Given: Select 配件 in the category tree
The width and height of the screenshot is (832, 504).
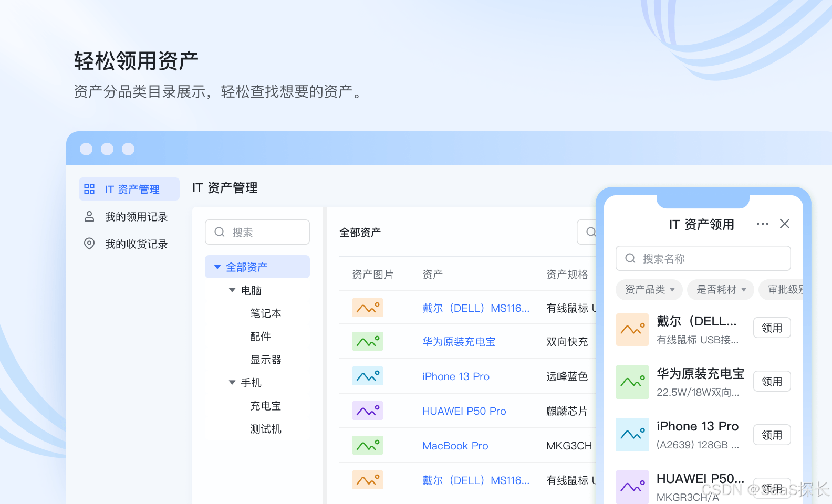Looking at the screenshot, I should [261, 337].
